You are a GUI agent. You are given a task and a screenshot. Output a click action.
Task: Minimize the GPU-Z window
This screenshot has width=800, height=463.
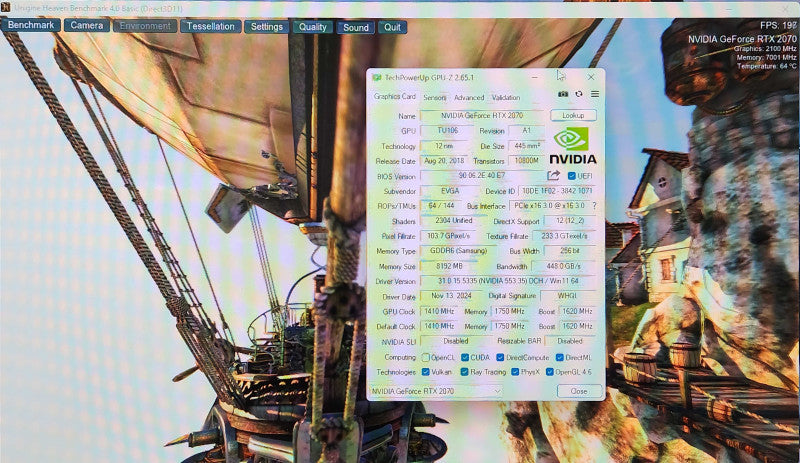(535, 78)
